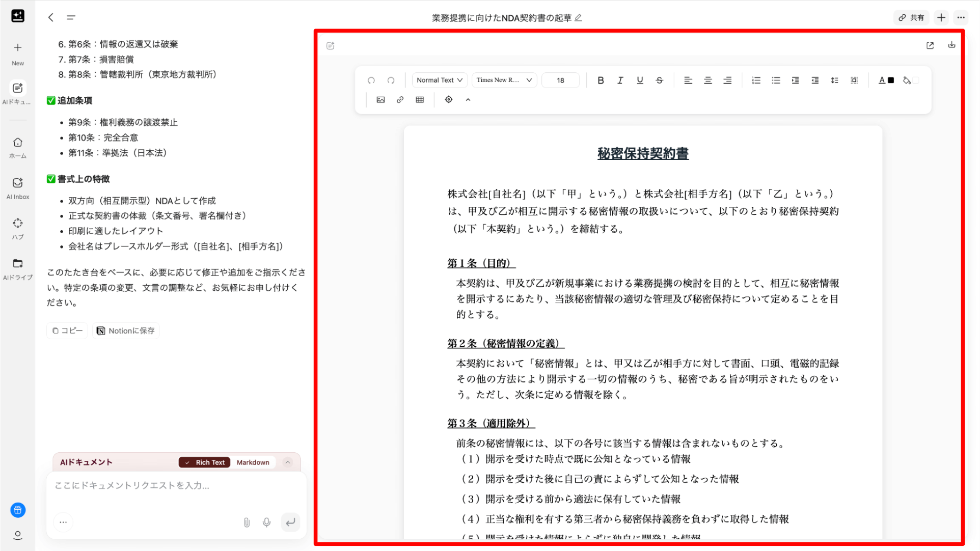Screen dimensions: 980x551
Task: Download the document
Action: pyautogui.click(x=951, y=45)
